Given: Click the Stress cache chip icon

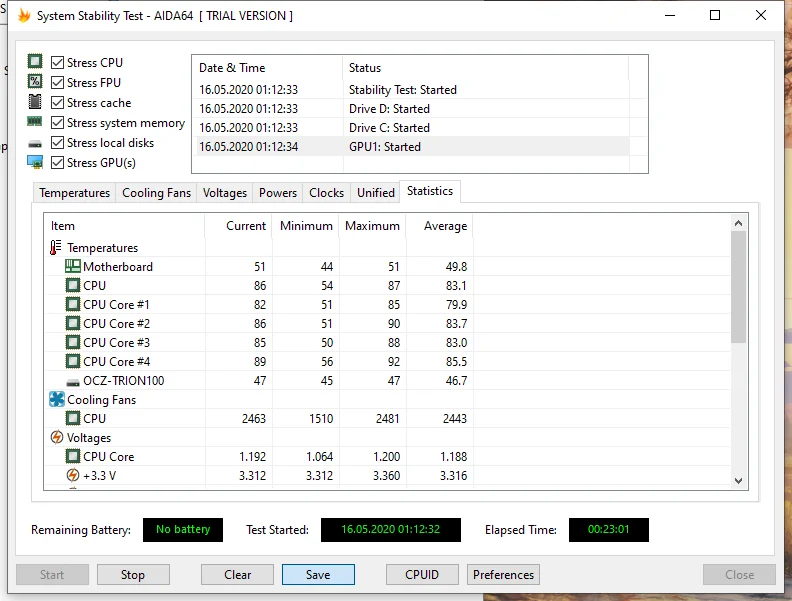Looking at the screenshot, I should (35, 102).
